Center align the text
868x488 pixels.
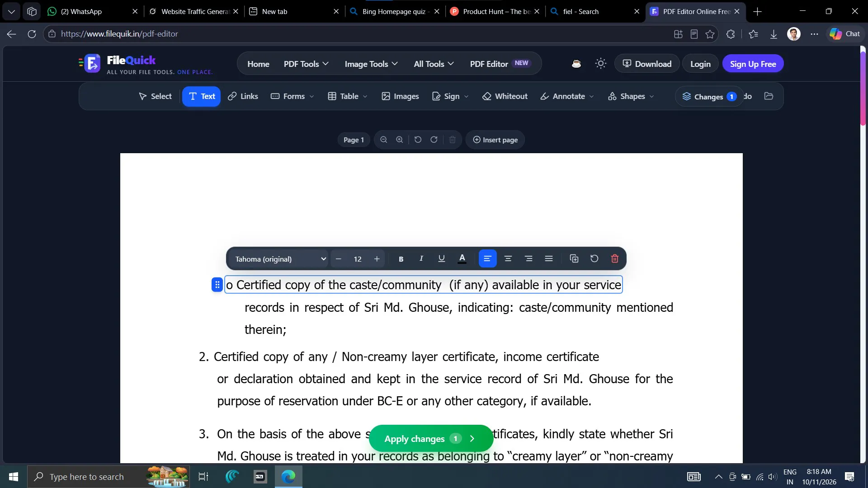(x=508, y=259)
